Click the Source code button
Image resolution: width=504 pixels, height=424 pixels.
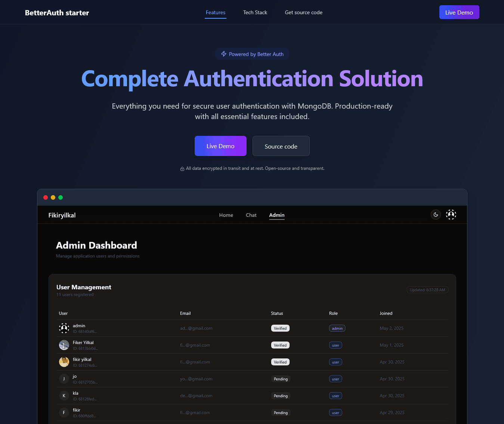click(281, 146)
